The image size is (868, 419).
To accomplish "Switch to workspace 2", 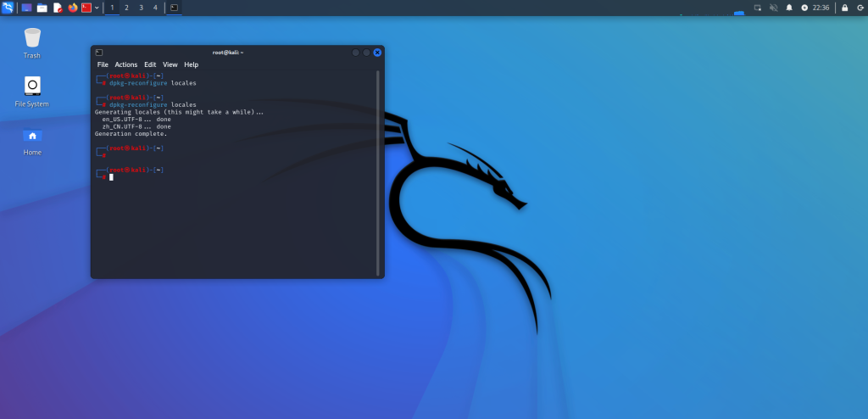I will [x=127, y=8].
